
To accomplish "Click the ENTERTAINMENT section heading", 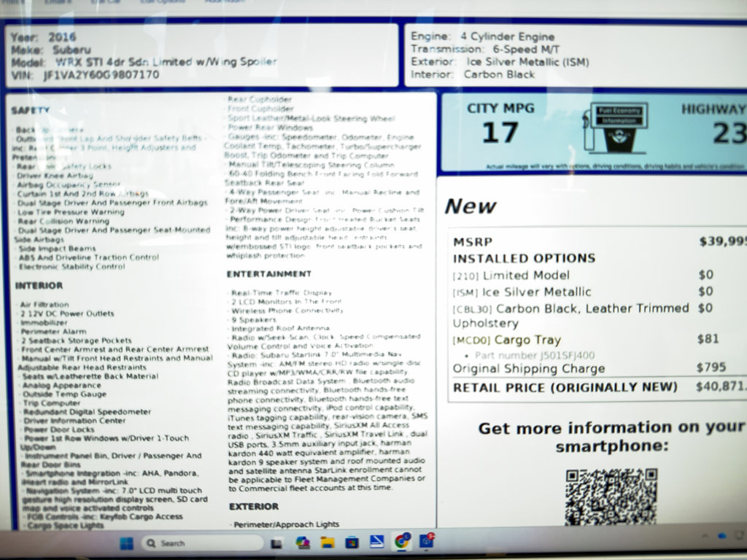I will 268,274.
